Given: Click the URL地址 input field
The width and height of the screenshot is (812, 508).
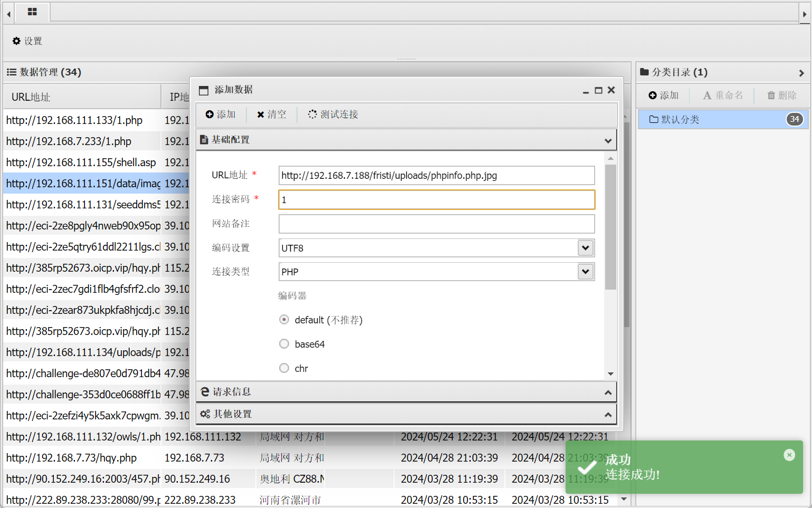Looking at the screenshot, I should (x=436, y=176).
